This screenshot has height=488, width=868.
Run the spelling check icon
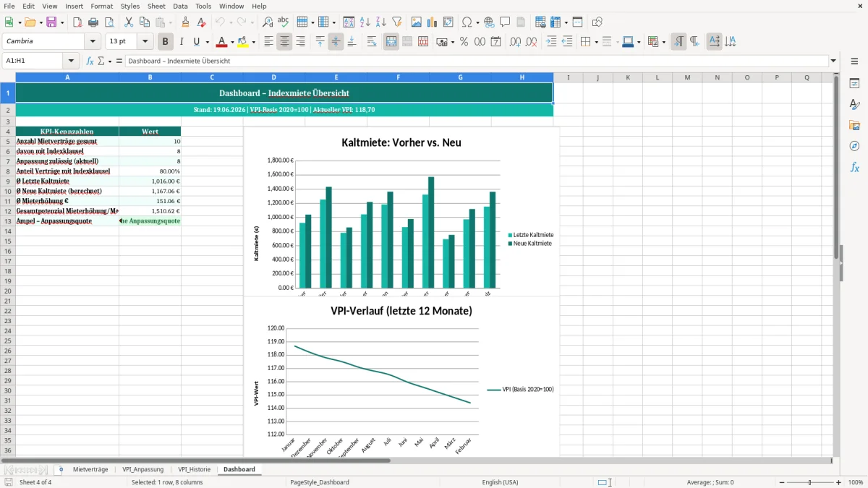click(284, 22)
